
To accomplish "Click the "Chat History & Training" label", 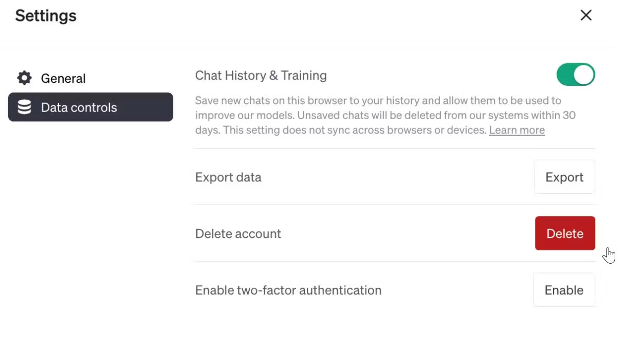I will click(261, 76).
